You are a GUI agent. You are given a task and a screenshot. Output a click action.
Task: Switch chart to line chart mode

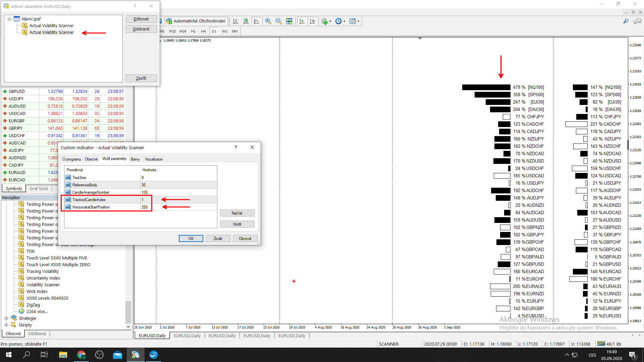(256, 21)
